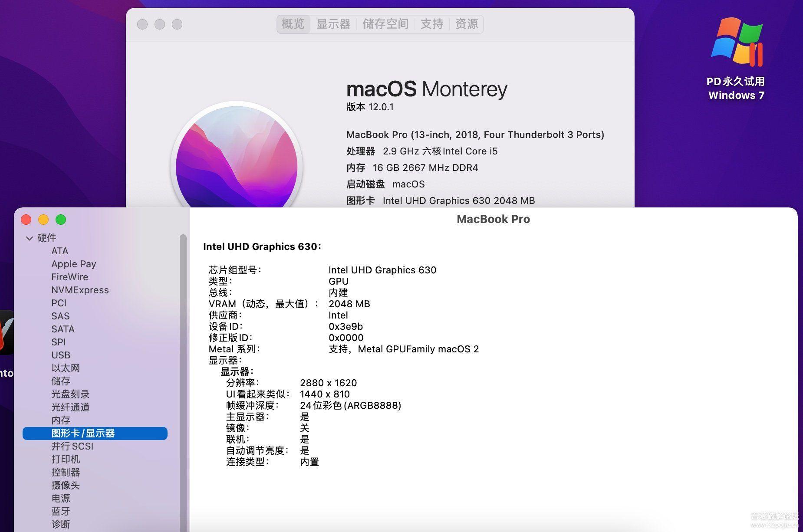Collapse the 硬件 section in sidebar
The image size is (803, 532).
pos(30,238)
